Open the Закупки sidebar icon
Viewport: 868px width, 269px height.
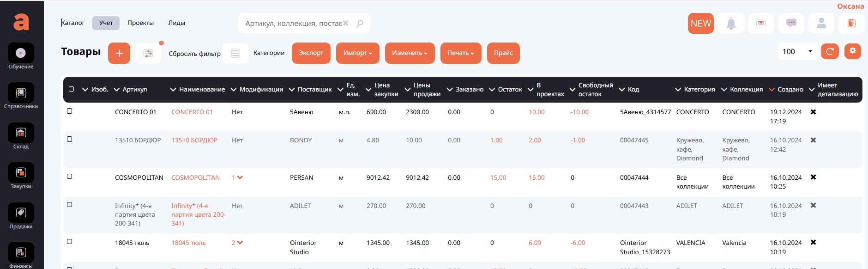click(x=21, y=173)
